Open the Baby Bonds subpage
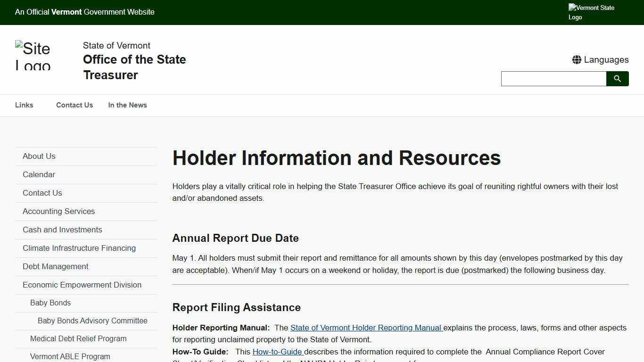This screenshot has height=362, width=644. (50, 303)
